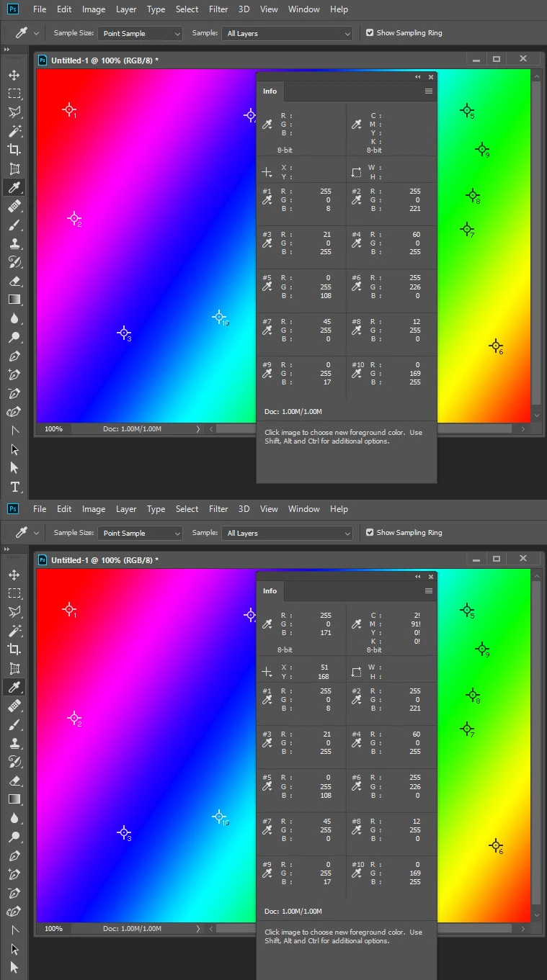The image size is (547, 980).
Task: Switch to Info tab in lower window
Action: click(270, 591)
